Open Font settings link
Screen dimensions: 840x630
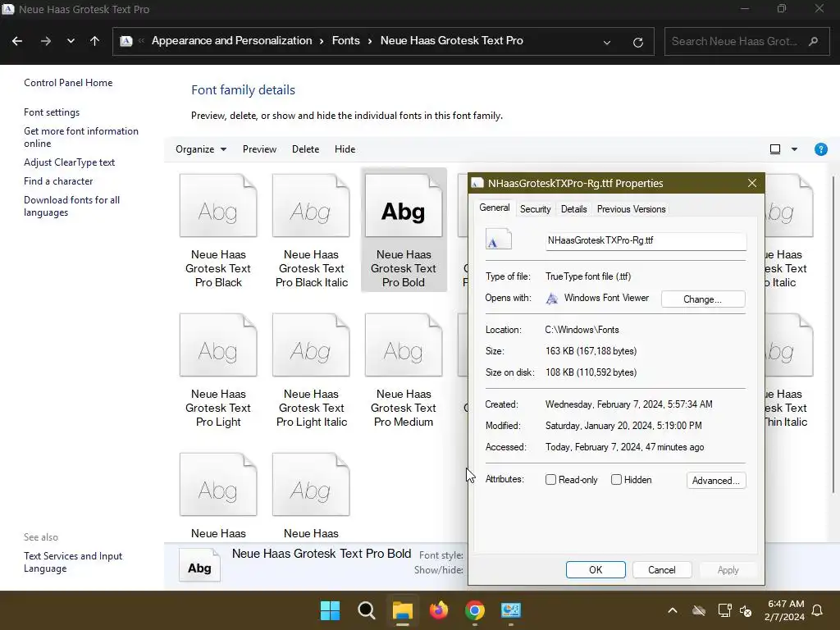click(52, 112)
